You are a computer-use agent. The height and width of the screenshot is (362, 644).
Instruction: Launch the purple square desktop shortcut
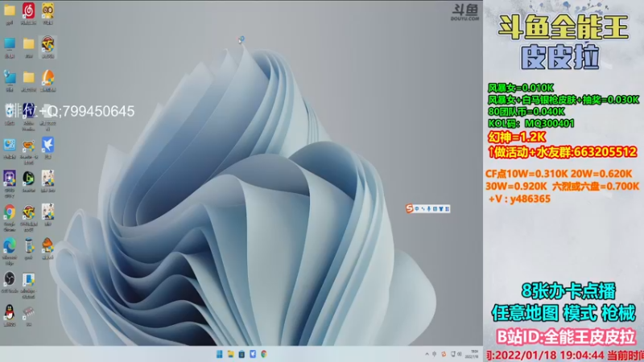(10, 183)
